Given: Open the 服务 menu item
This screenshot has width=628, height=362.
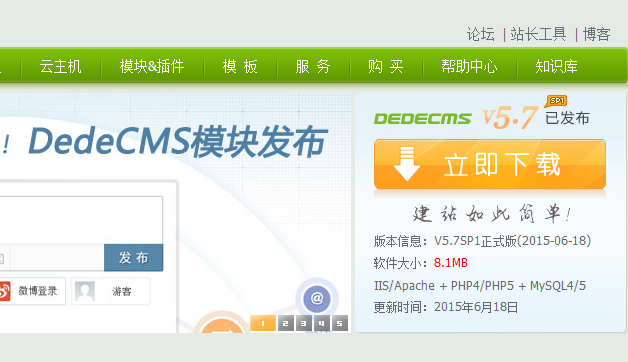Looking at the screenshot, I should coord(313,66).
